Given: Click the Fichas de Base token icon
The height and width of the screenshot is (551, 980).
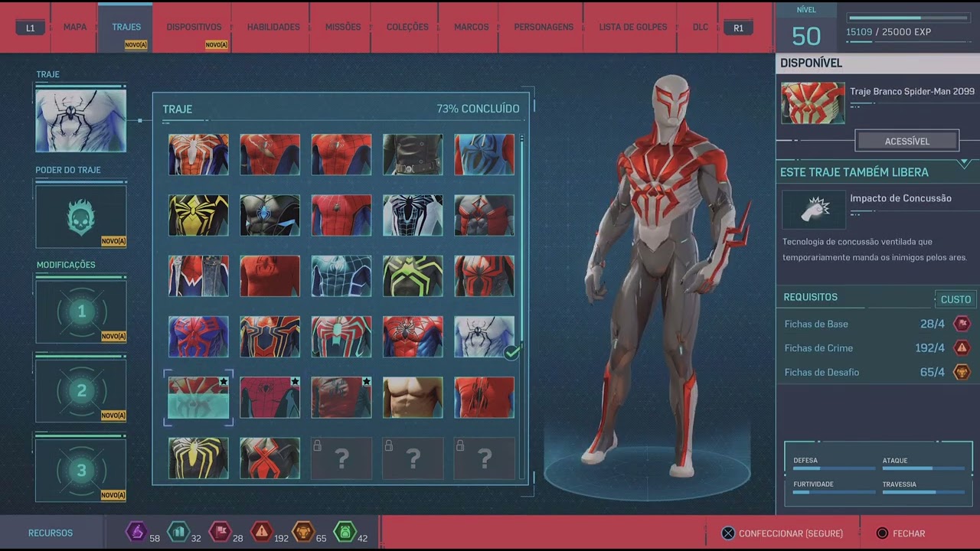Looking at the screenshot, I should pyautogui.click(x=962, y=324).
